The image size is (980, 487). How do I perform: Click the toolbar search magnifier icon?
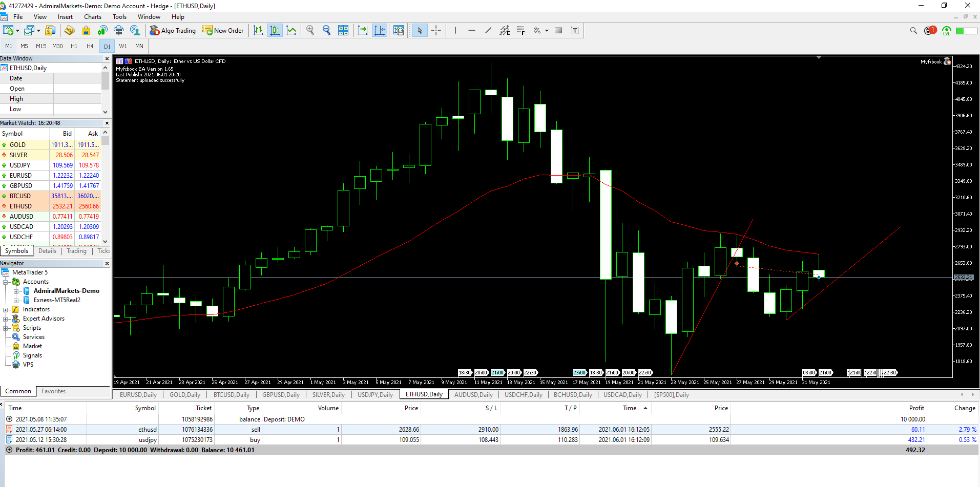(913, 31)
